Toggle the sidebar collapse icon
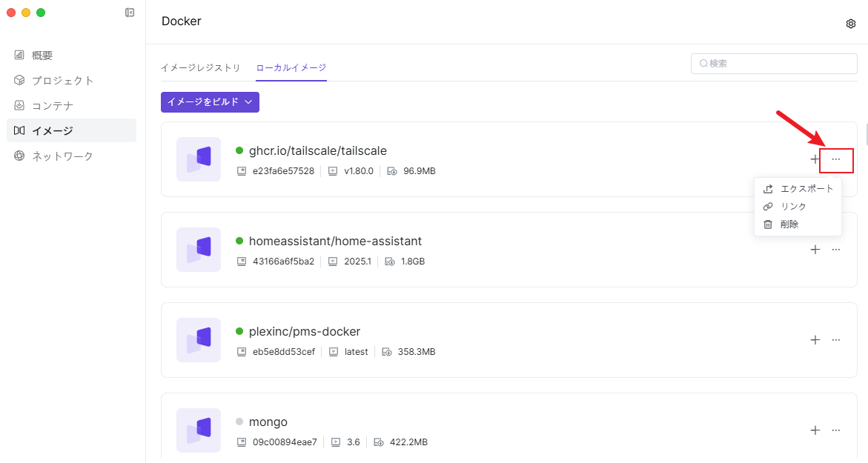Viewport: 868px width, 463px height. pyautogui.click(x=130, y=13)
